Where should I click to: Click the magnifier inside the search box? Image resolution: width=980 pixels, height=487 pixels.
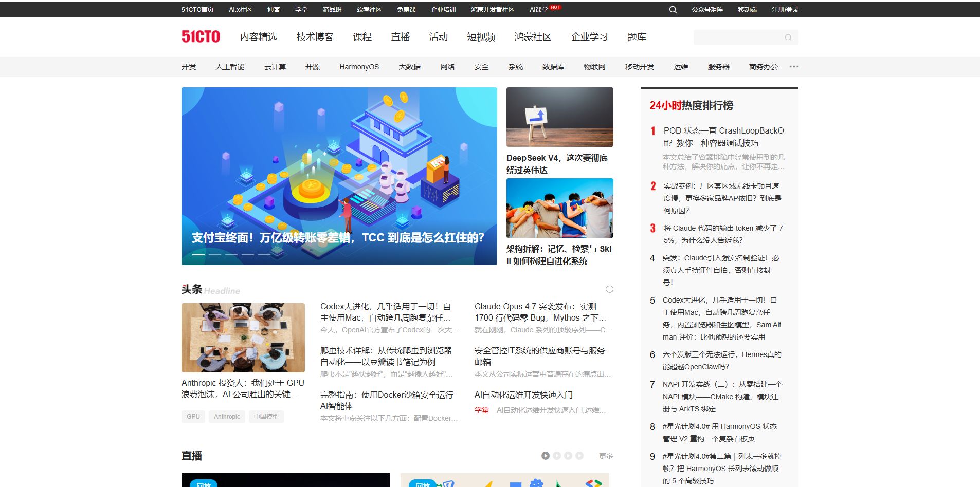(788, 37)
